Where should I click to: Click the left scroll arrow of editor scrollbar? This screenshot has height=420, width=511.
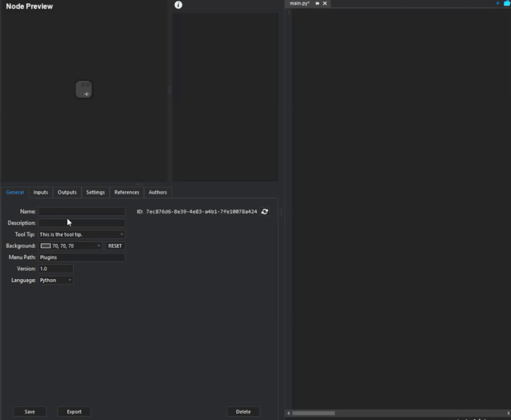288,413
